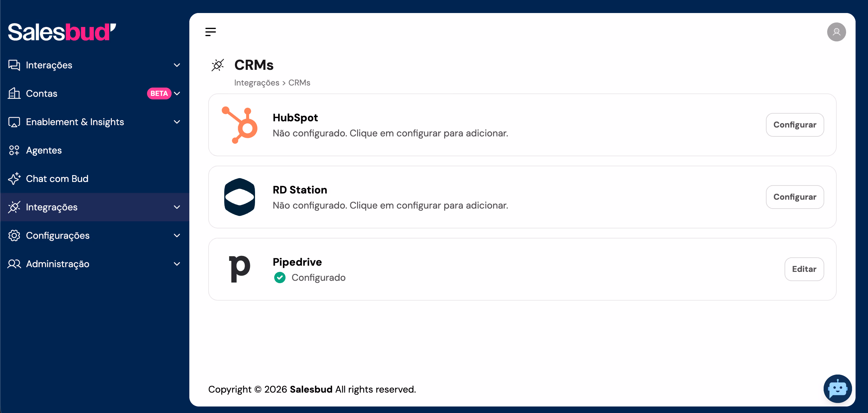Toggle the hamburger sidebar menu icon

(210, 32)
